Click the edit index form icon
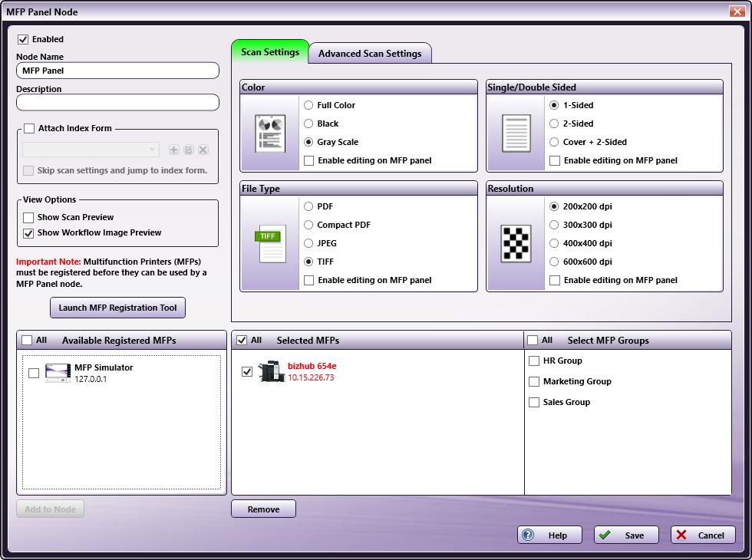 (189, 150)
